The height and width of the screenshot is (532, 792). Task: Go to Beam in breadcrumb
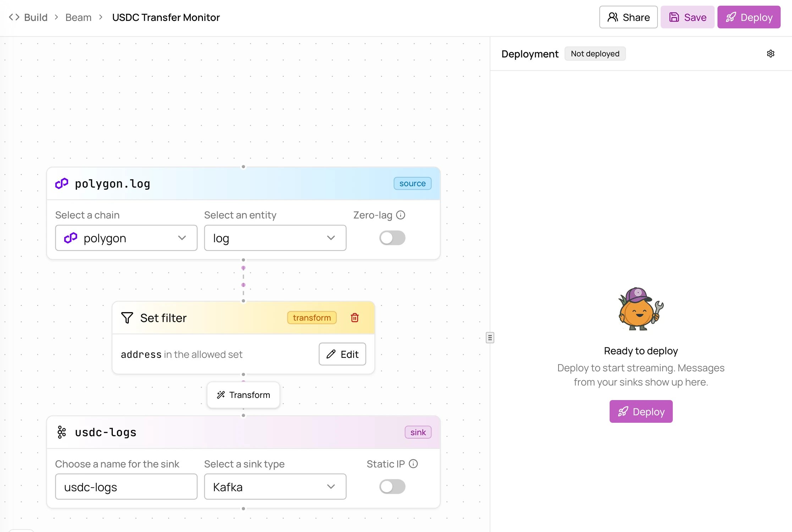78,17
